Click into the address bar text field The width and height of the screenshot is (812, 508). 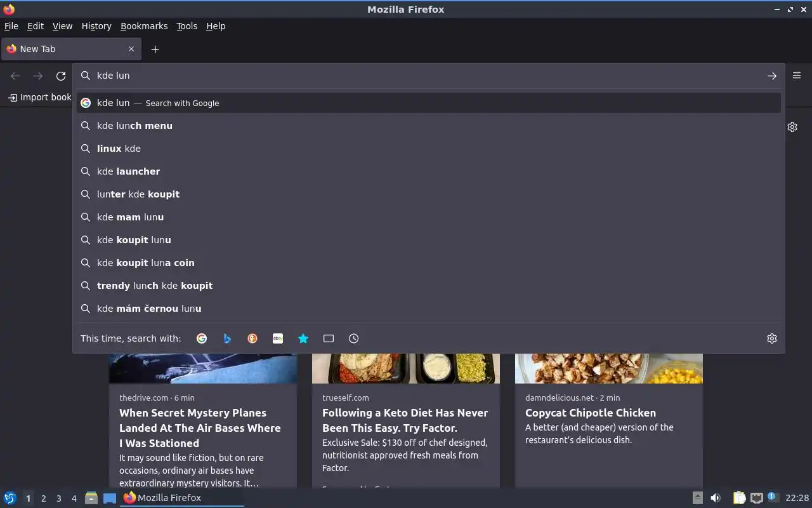(428, 76)
